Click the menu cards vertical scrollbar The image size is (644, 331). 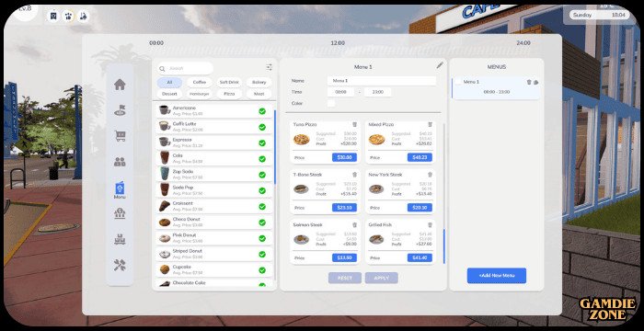pyautogui.click(x=443, y=246)
